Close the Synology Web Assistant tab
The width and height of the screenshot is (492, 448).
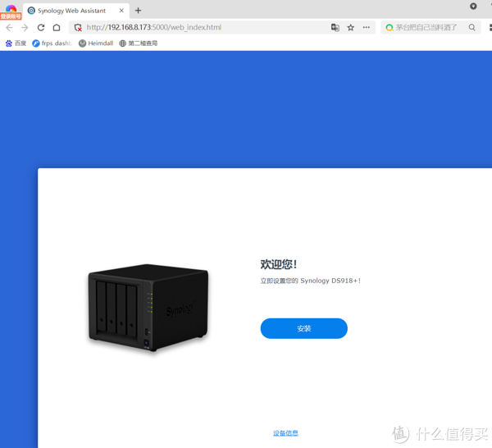[121, 11]
